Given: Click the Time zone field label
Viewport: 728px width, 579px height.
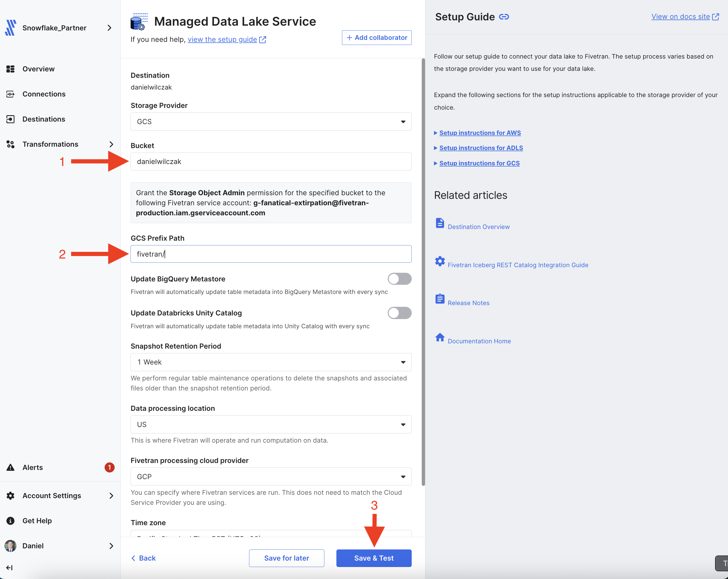Looking at the screenshot, I should 148,523.
